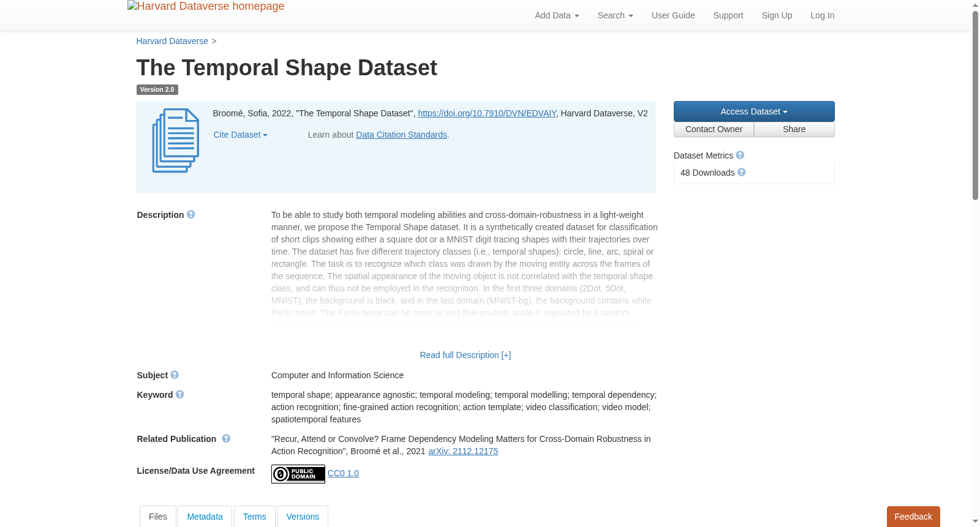Viewport: 980px width, 527px height.
Task: Click the Share button
Action: click(x=794, y=129)
